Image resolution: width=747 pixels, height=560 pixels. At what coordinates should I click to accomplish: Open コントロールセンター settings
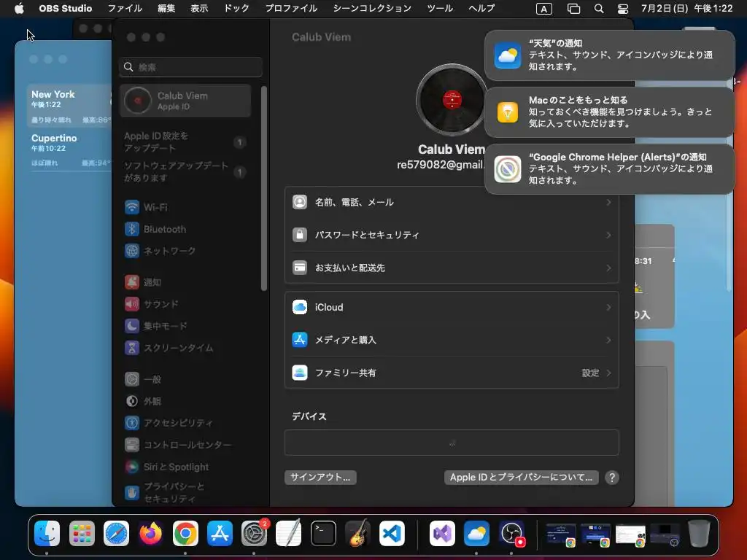pos(178,445)
